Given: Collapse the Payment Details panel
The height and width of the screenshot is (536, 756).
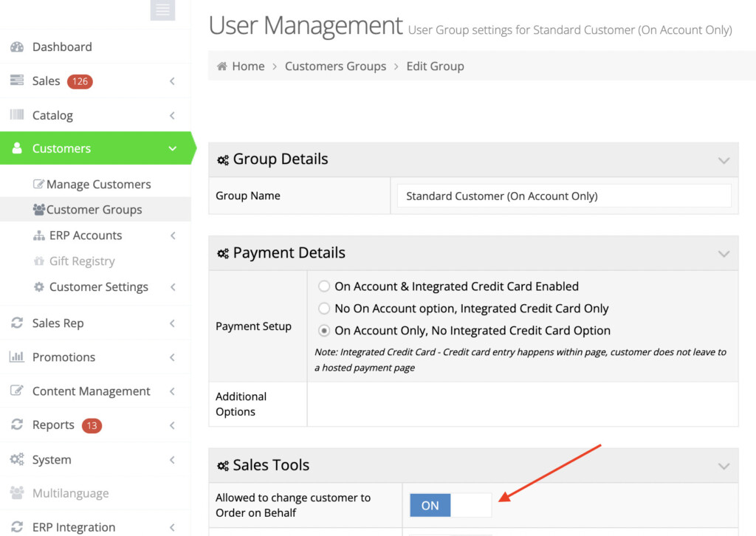Looking at the screenshot, I should pyautogui.click(x=724, y=254).
